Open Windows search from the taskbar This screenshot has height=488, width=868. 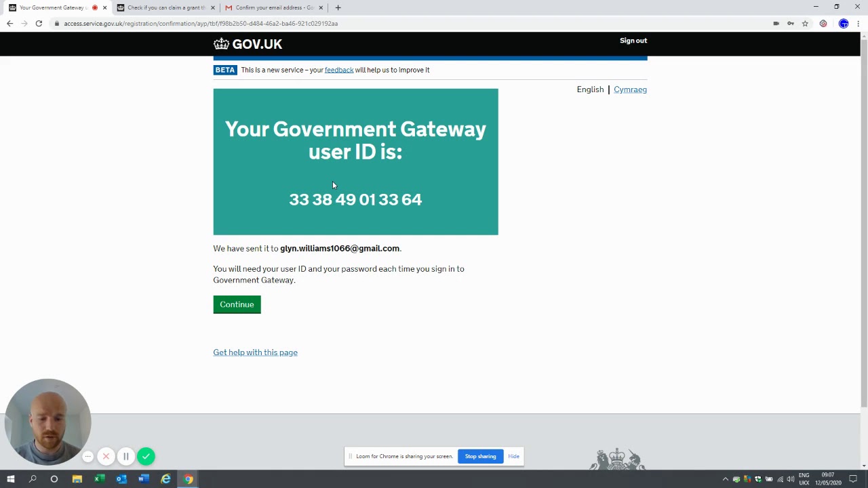pyautogui.click(x=32, y=479)
